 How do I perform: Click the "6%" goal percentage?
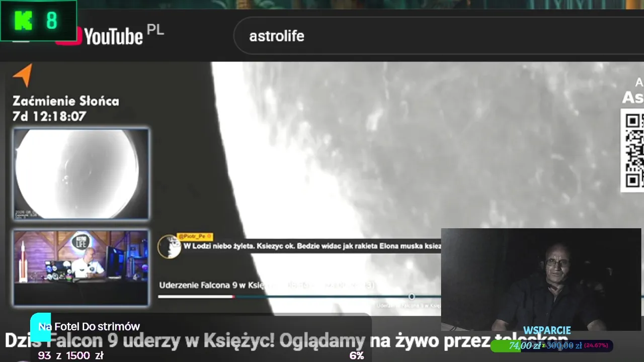coord(357,356)
